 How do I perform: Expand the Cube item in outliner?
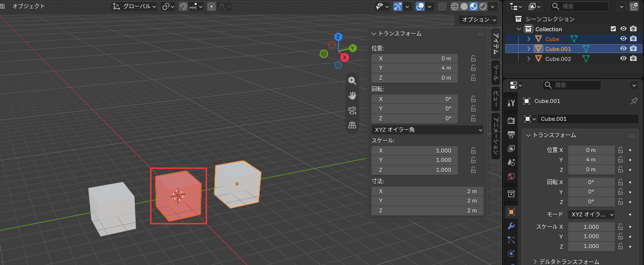coord(529,39)
